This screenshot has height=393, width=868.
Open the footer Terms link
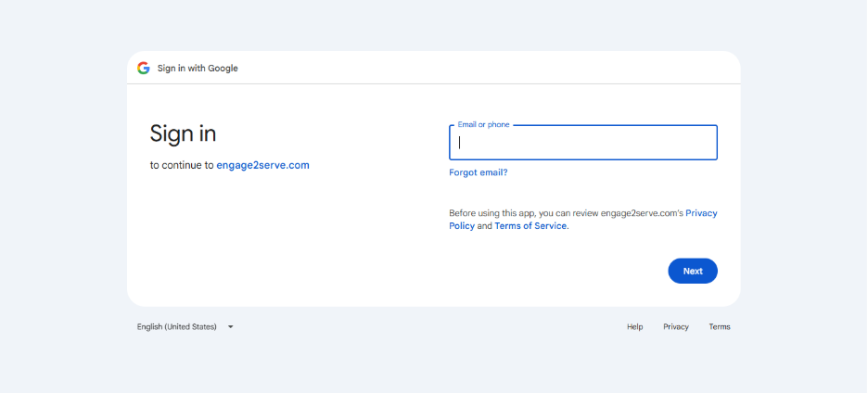(x=719, y=326)
